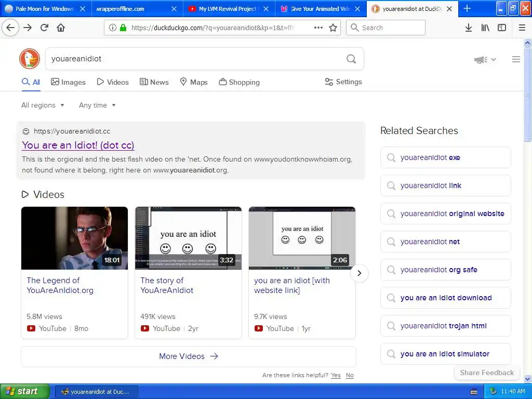
Task: Show site information icon in address bar
Action: point(113,28)
